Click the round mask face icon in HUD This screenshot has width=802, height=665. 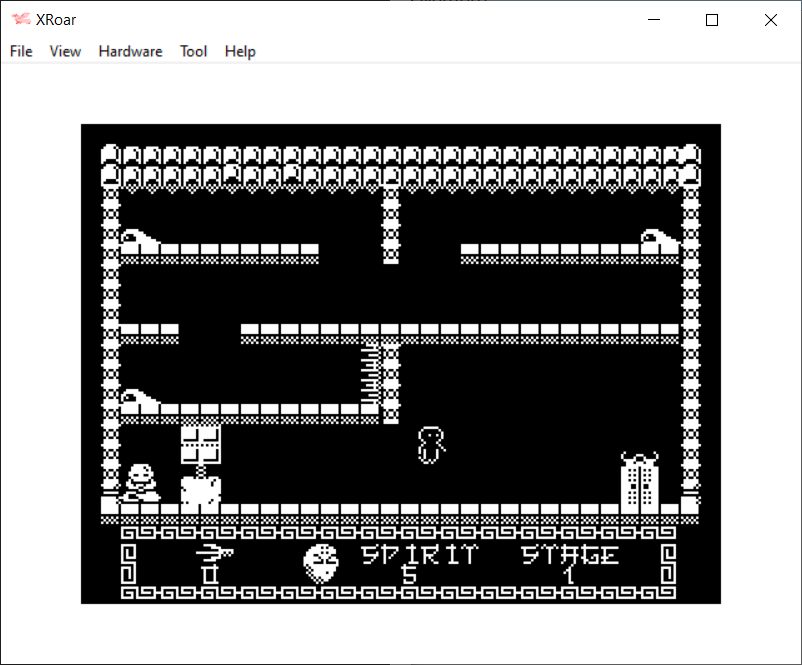(x=320, y=562)
